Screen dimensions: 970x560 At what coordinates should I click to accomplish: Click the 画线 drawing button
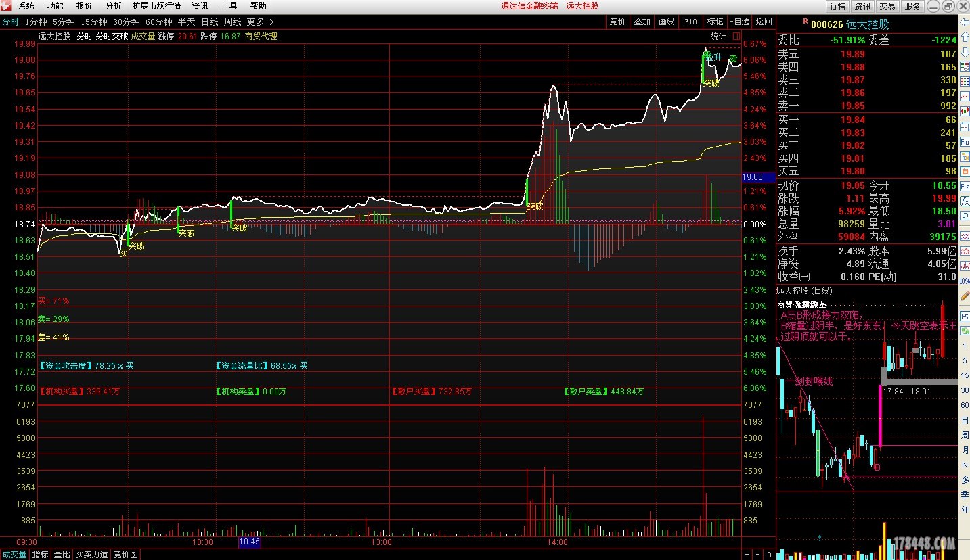click(667, 22)
